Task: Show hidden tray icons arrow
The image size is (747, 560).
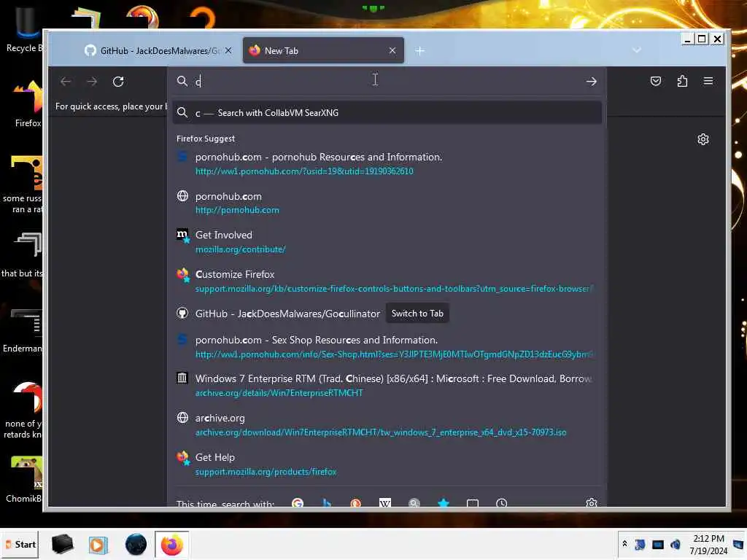Action: point(624,544)
